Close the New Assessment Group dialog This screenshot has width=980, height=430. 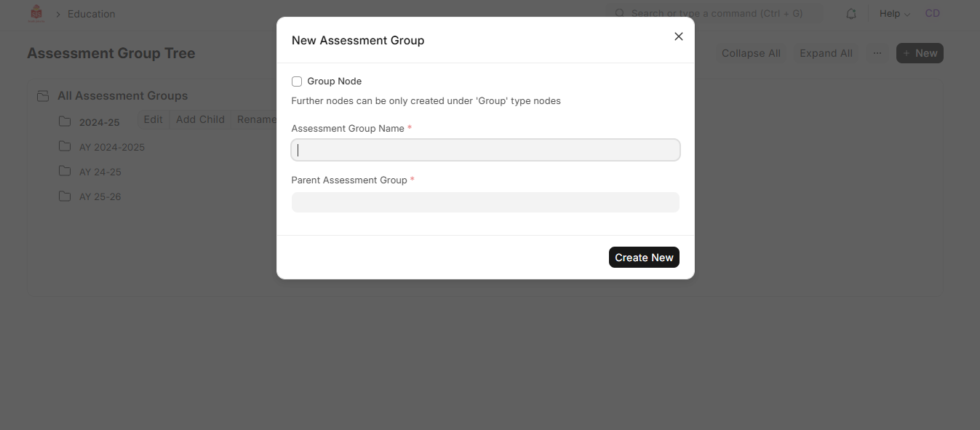[x=679, y=36]
